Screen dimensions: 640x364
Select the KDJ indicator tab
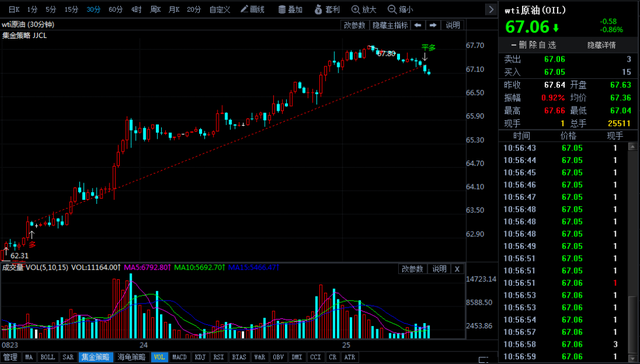[x=200, y=357]
